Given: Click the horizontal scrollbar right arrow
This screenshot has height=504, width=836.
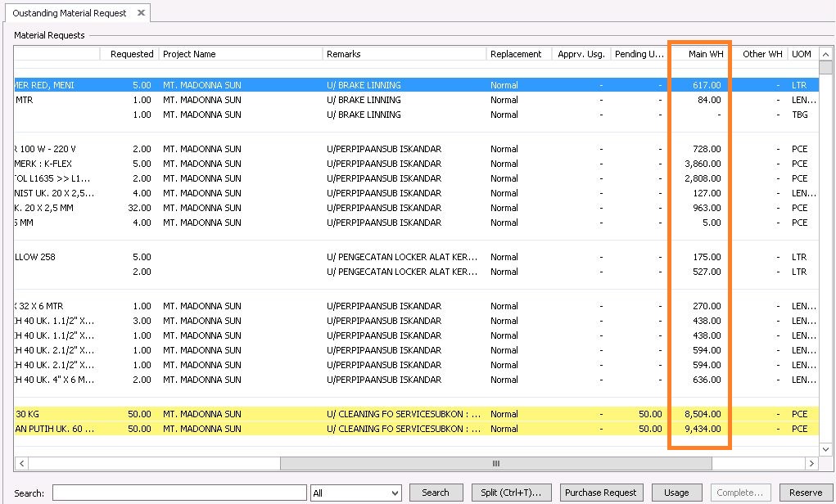Looking at the screenshot, I should click(x=811, y=463).
